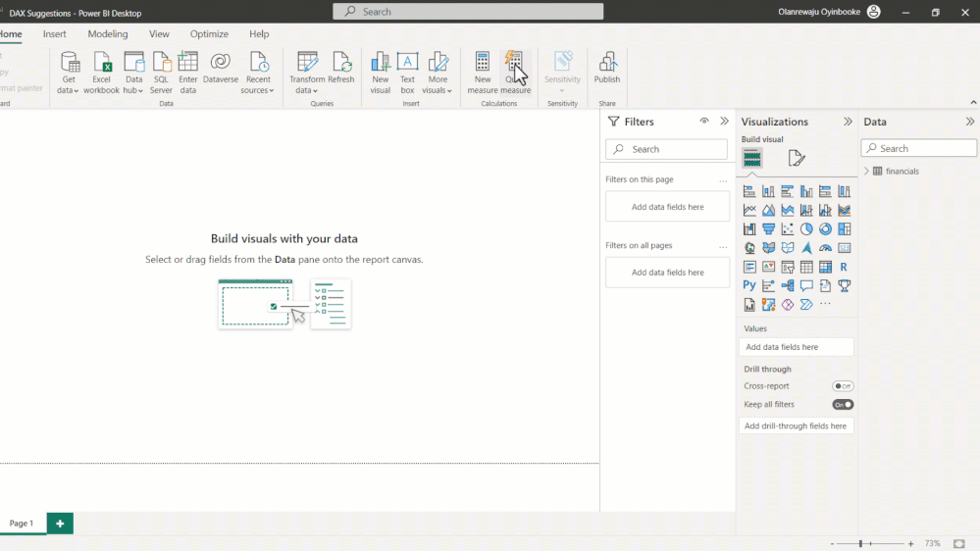Open the Insert ribbon tab
Image resolution: width=980 pixels, height=551 pixels.
[x=54, y=33]
